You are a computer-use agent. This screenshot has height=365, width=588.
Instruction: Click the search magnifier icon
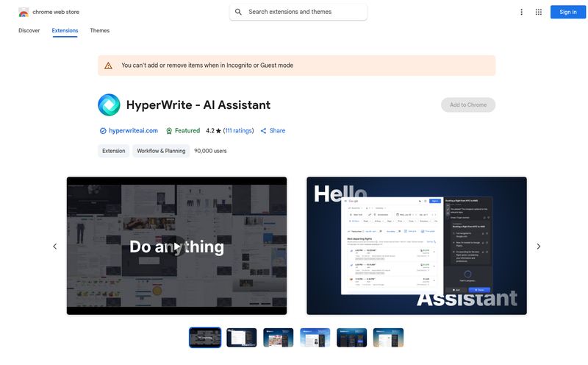(x=238, y=12)
